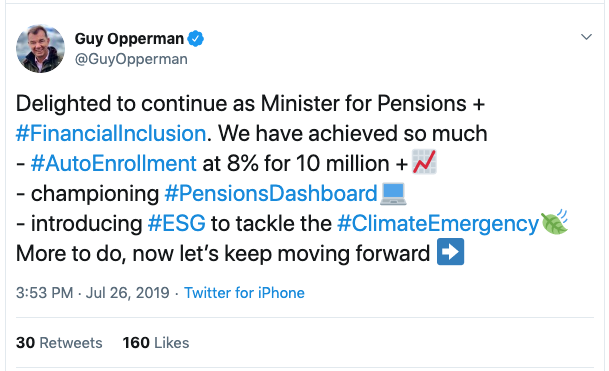Open the Guy Opperman display name
Viewport: 609px width, 371px height.
click(x=129, y=39)
